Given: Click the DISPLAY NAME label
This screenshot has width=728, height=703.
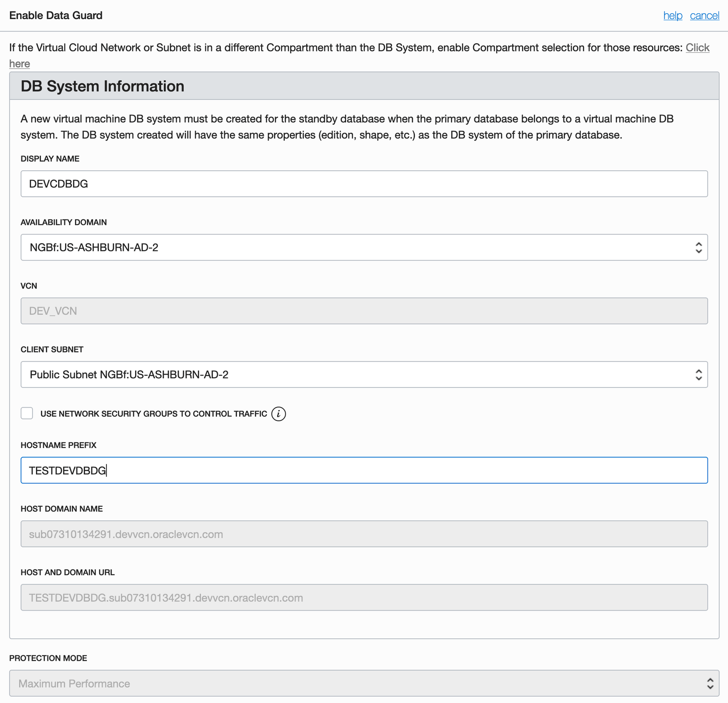Looking at the screenshot, I should [50, 159].
